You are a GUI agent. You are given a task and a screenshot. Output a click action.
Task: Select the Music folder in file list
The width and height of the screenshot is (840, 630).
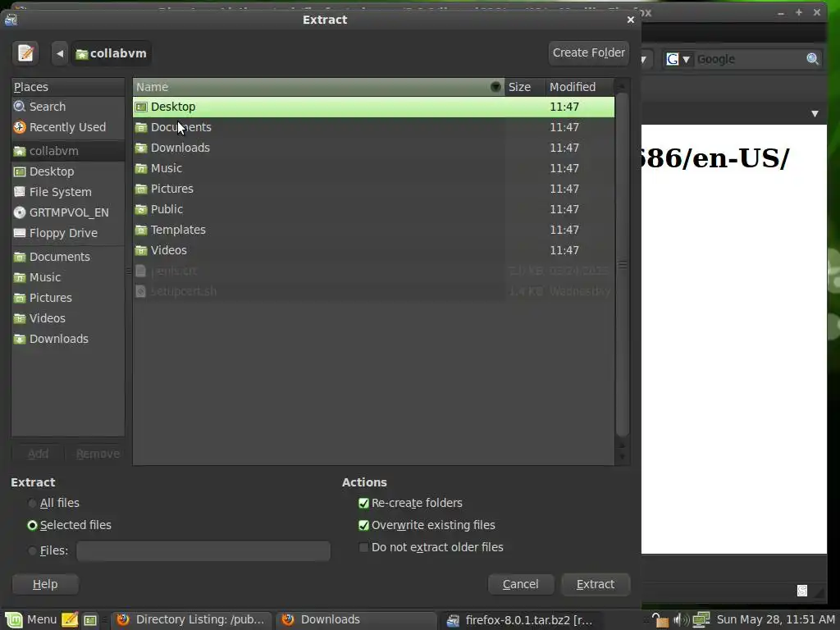373,168
